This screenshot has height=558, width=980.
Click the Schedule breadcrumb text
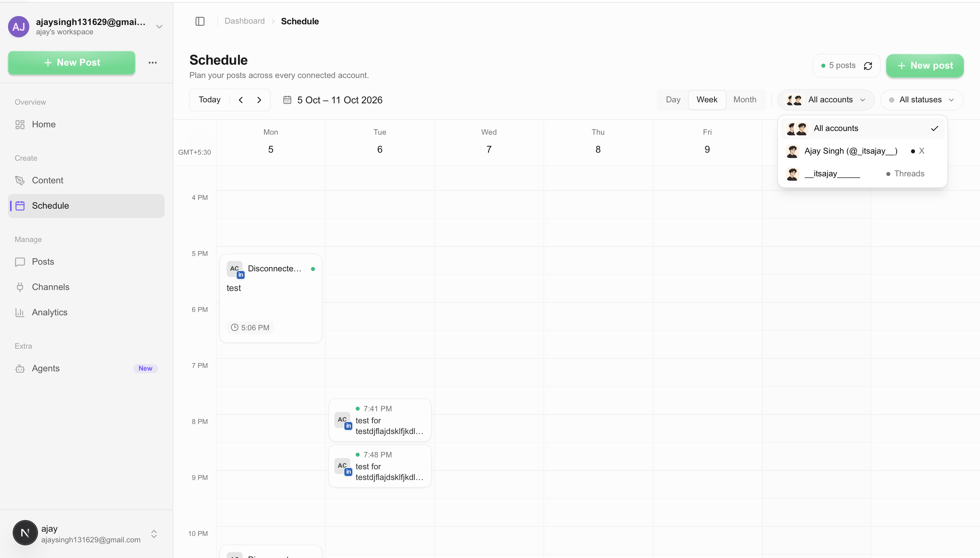[300, 21]
